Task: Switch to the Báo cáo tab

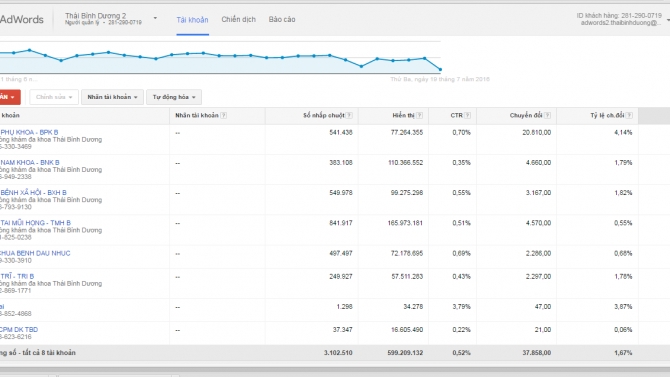Action: [282, 19]
